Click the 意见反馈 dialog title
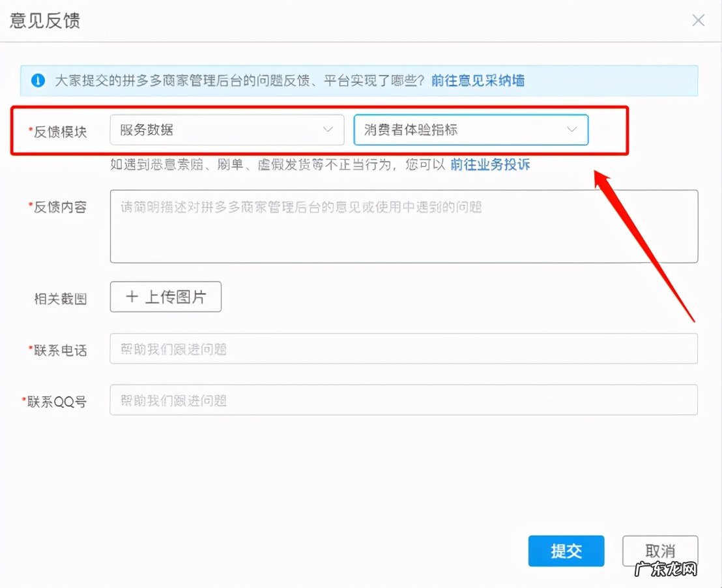This screenshot has width=722, height=588. point(44,20)
